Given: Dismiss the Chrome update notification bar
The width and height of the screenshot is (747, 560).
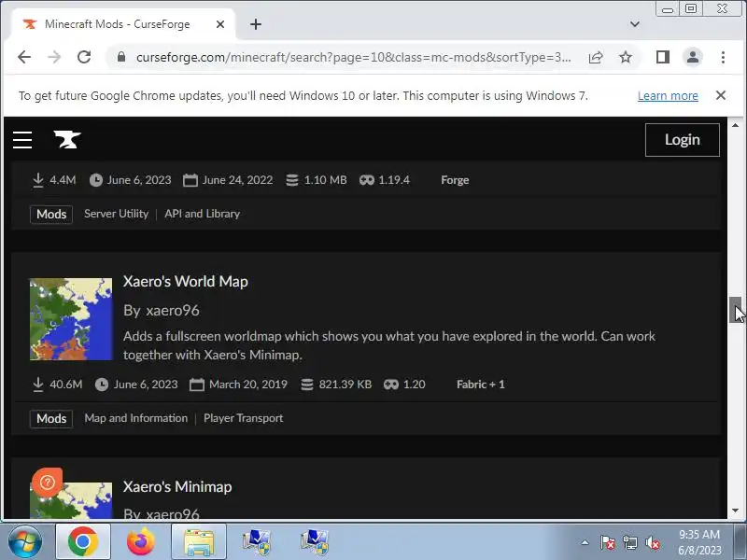Looking at the screenshot, I should click(x=721, y=95).
